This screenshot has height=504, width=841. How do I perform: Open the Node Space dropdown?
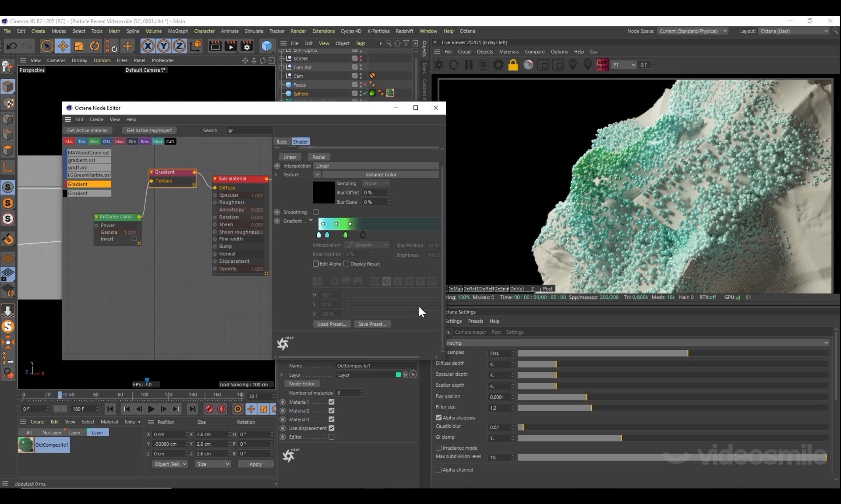[x=693, y=31]
